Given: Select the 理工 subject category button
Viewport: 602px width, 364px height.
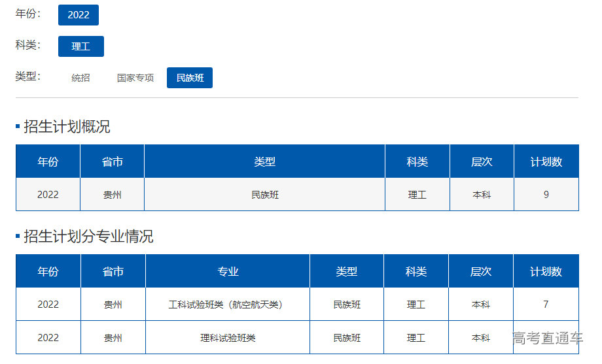Looking at the screenshot, I should click(x=80, y=46).
